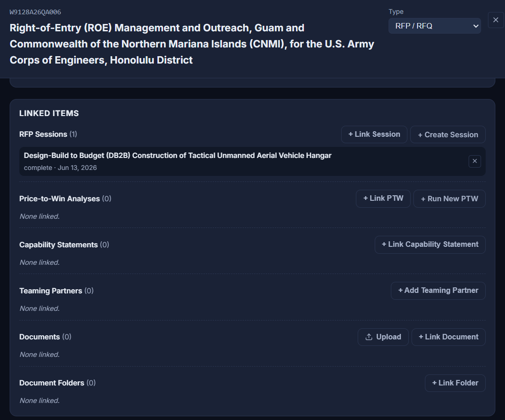Click the RFP Sessions (1) label
The height and width of the screenshot is (420, 505).
coord(48,134)
